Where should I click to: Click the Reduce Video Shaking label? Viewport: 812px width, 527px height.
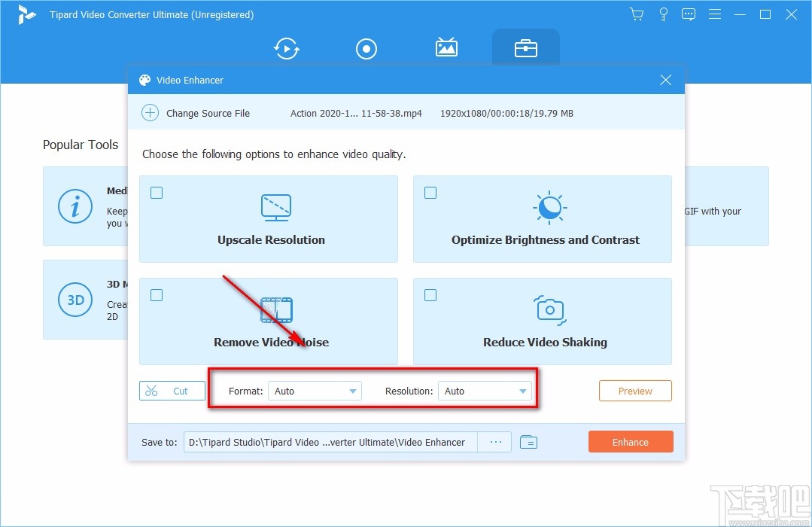pyautogui.click(x=545, y=342)
